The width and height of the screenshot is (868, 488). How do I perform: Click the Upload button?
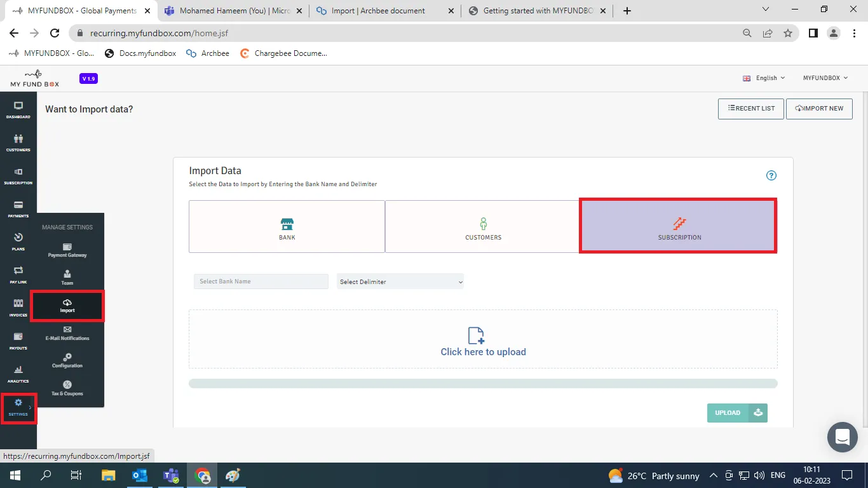[x=737, y=413]
